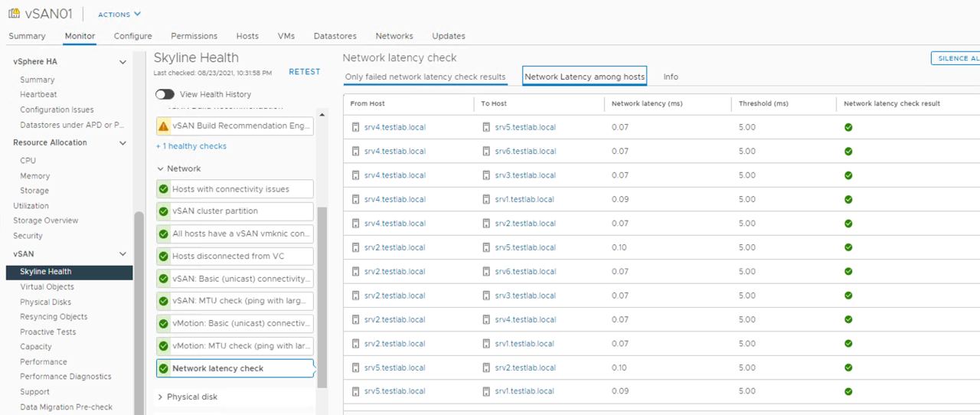Click host icon beside srv1 in srv4 row
This screenshot has height=415, width=980.
[487, 199]
